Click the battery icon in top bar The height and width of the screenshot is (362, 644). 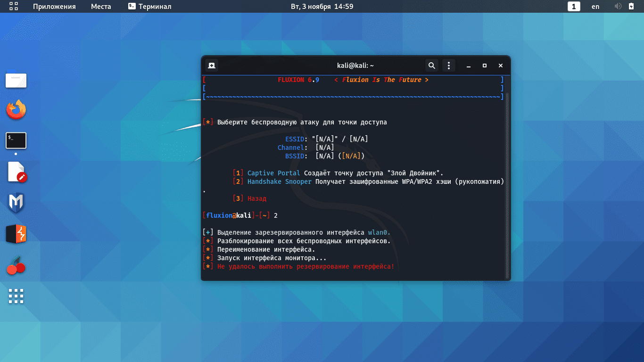[631, 6]
